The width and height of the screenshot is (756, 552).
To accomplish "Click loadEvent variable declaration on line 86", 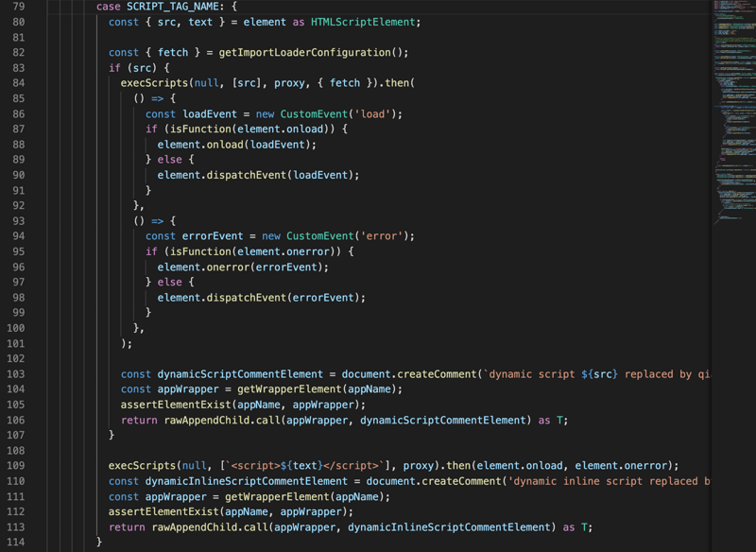I will (210, 114).
